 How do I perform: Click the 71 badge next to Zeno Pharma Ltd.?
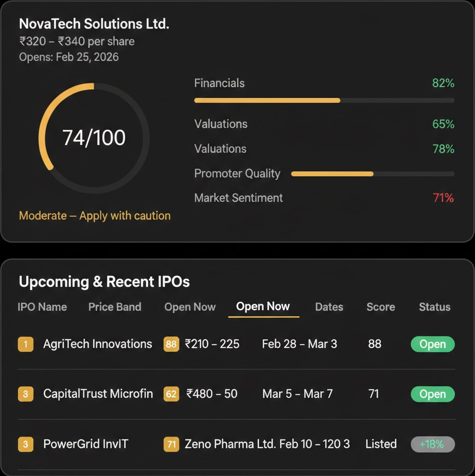pyautogui.click(x=171, y=444)
